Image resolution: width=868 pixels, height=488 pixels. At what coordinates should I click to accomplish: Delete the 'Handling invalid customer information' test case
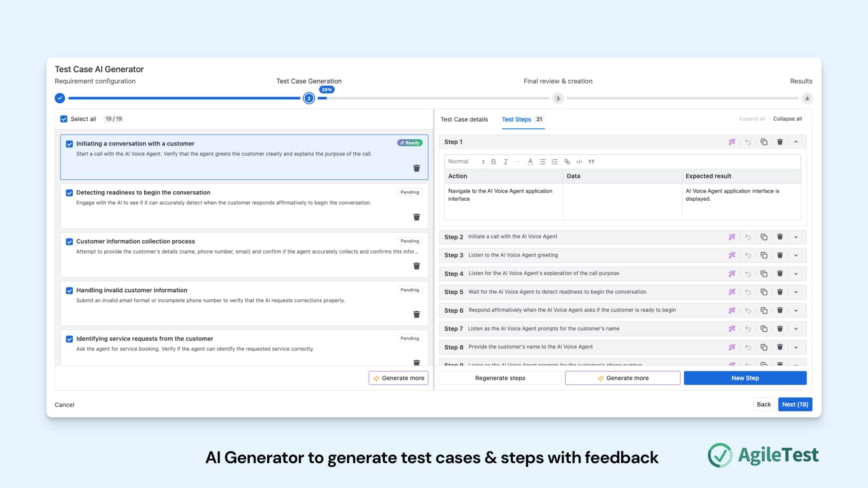[x=417, y=314]
